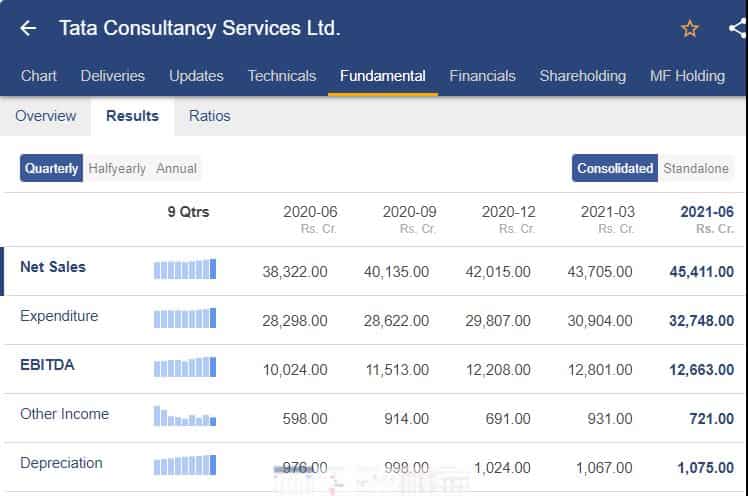Go back using the left arrow icon
Viewport: 748px width, 496px height.
click(x=28, y=28)
